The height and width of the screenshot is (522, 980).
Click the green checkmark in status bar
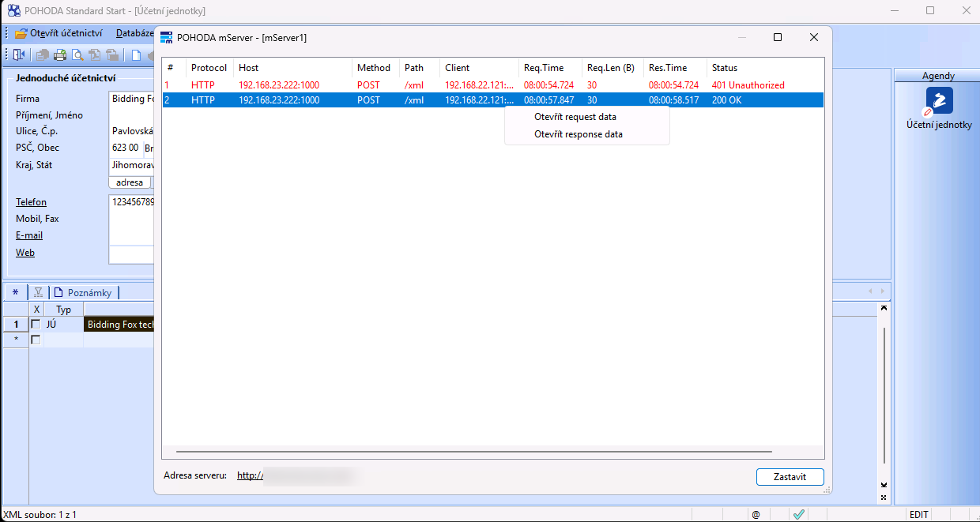pyautogui.click(x=799, y=514)
